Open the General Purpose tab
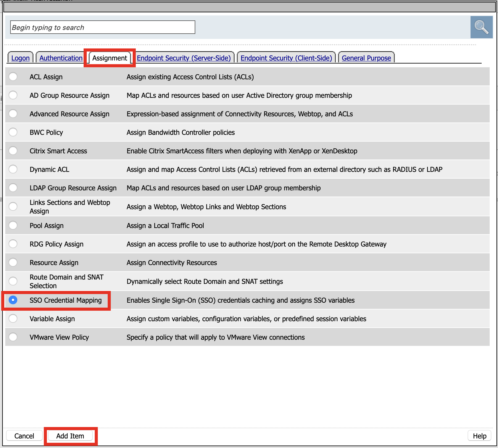The width and height of the screenshot is (498, 448). pyautogui.click(x=366, y=58)
